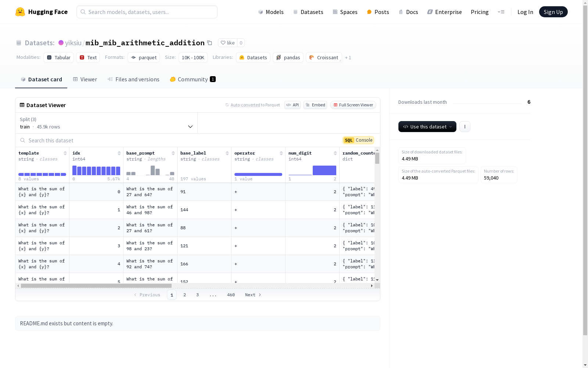Go to the Next page of rows
588x368 pixels.
click(x=253, y=295)
